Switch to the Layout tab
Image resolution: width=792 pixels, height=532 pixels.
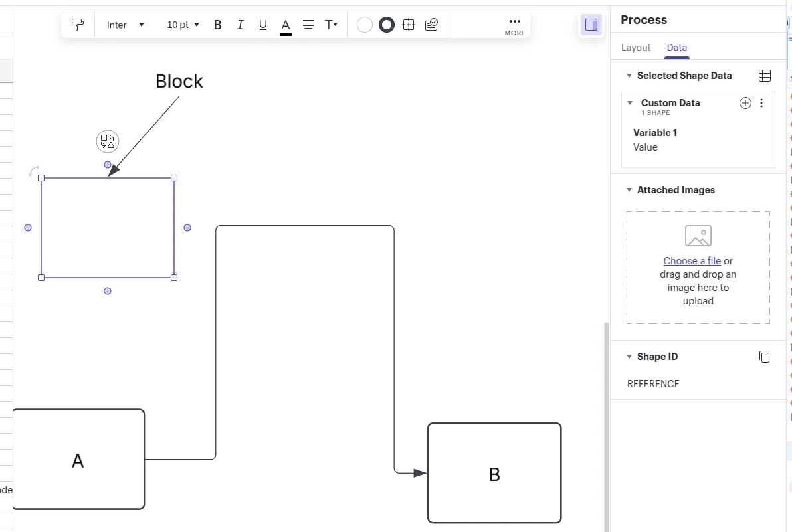636,48
